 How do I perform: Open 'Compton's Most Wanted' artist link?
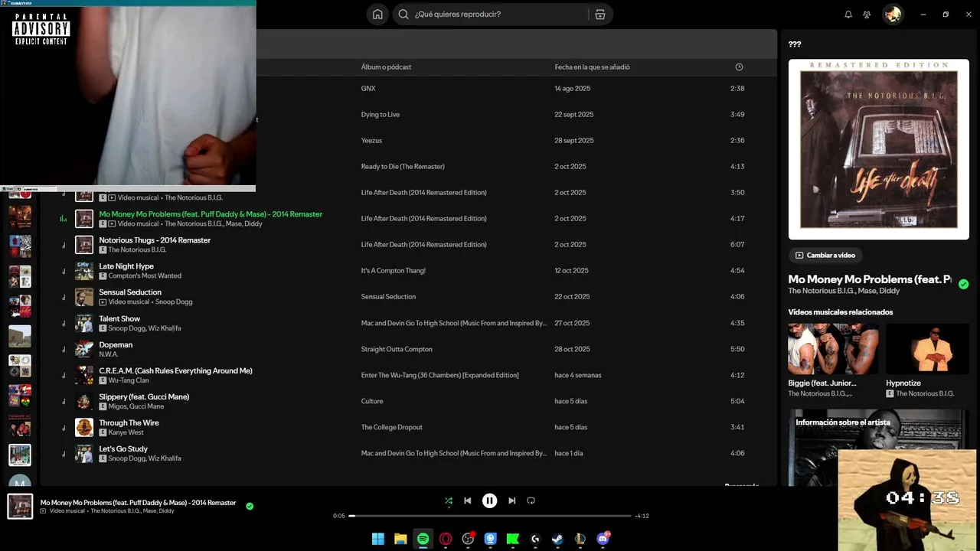[145, 275]
